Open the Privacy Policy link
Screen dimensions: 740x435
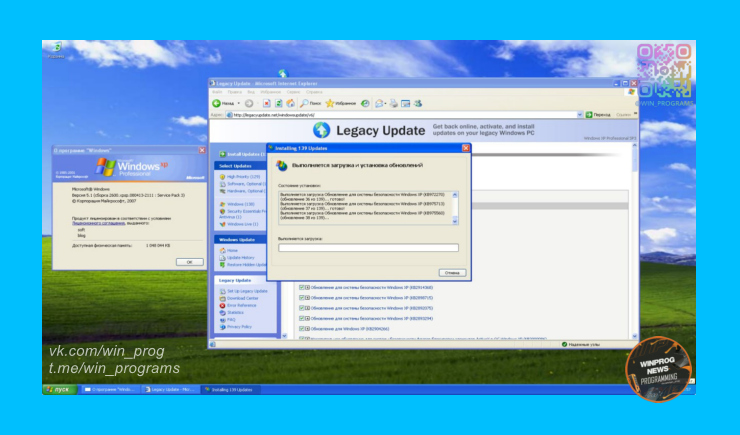[239, 326]
